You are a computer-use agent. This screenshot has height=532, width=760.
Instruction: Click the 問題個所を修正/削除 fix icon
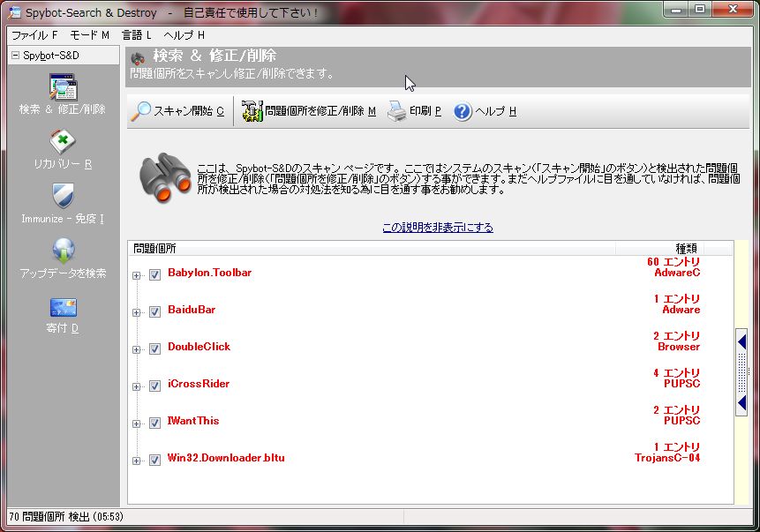(252, 111)
